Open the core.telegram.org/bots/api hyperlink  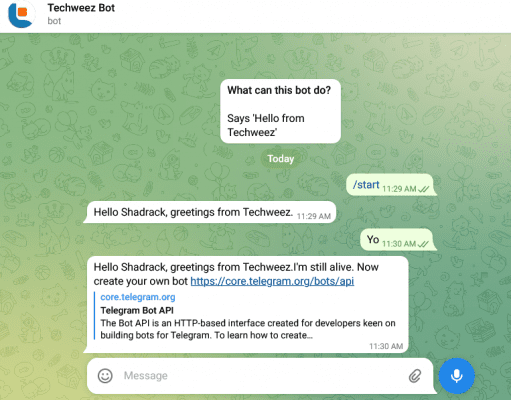pyautogui.click(x=272, y=281)
